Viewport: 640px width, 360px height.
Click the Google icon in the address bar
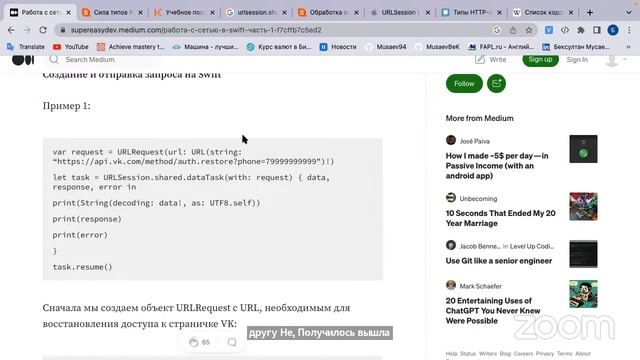pos(497,30)
